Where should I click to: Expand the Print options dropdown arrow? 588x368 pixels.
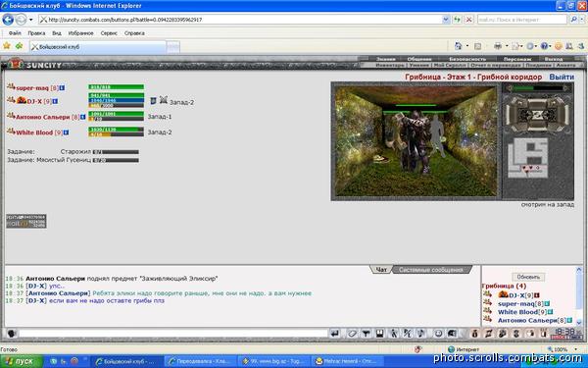pos(507,46)
